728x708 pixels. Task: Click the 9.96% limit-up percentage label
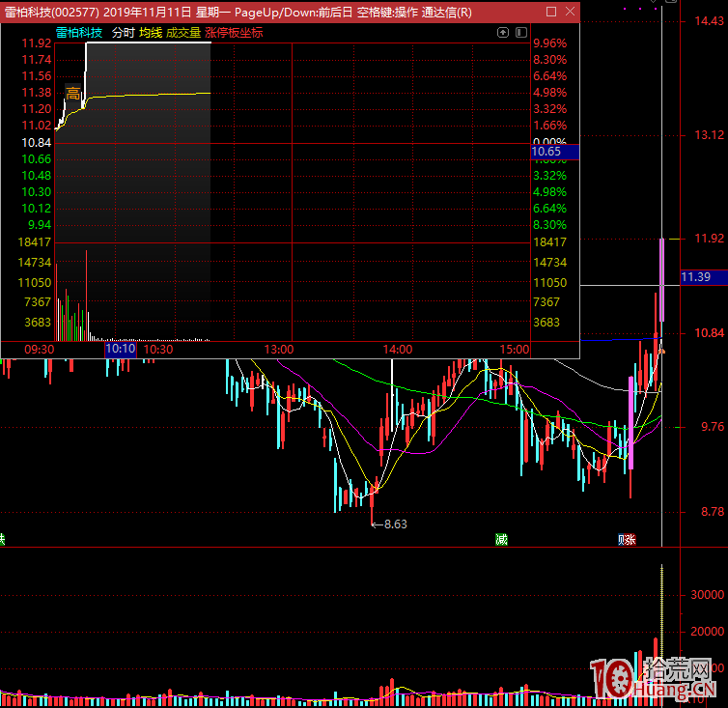(x=549, y=43)
